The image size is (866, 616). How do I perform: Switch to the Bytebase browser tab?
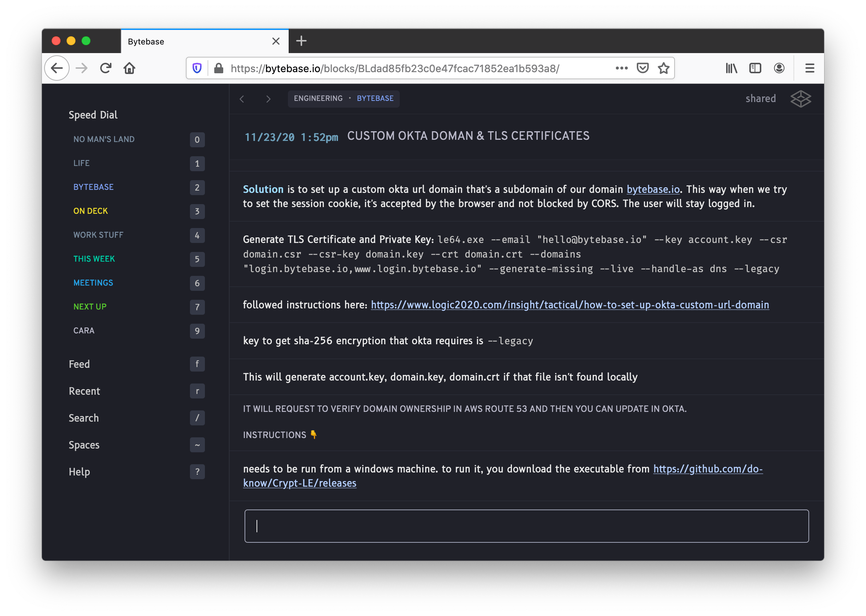click(x=146, y=41)
